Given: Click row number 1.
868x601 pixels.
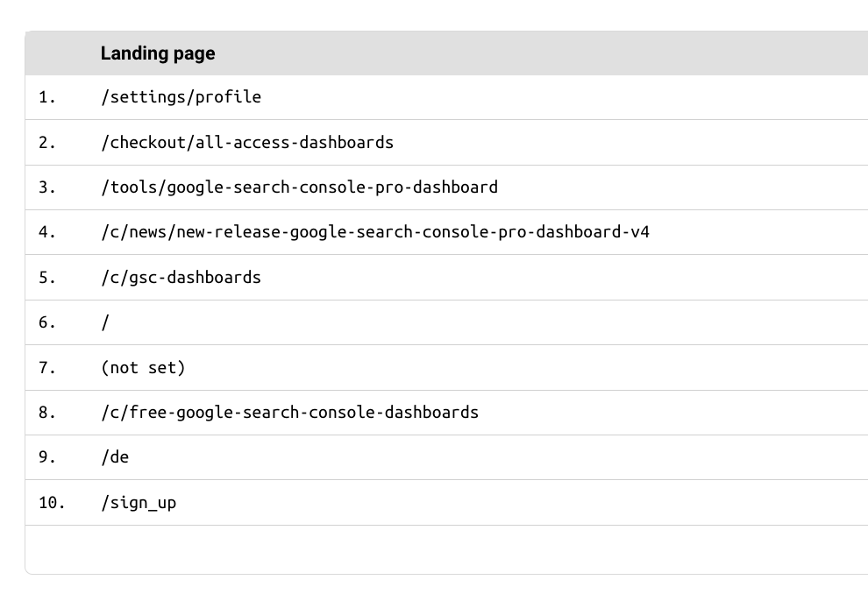Looking at the screenshot, I should tap(47, 97).
